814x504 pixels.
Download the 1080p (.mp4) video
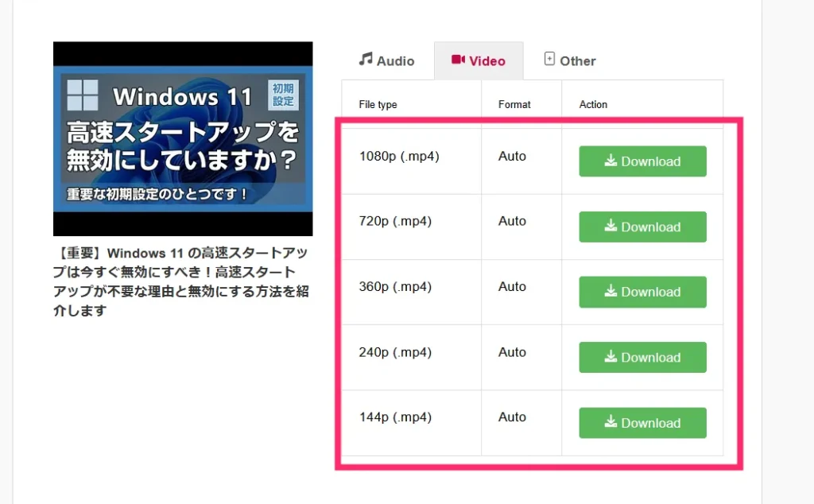642,161
